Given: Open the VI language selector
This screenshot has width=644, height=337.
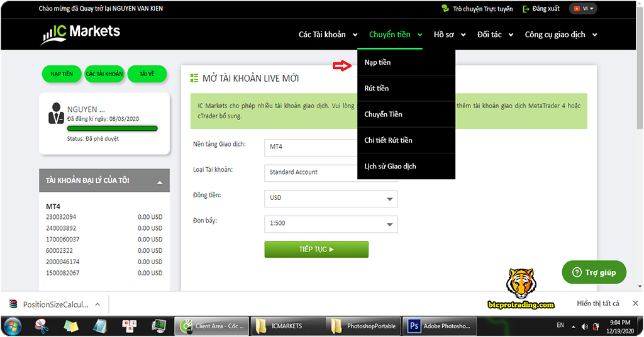Looking at the screenshot, I should tap(583, 9).
